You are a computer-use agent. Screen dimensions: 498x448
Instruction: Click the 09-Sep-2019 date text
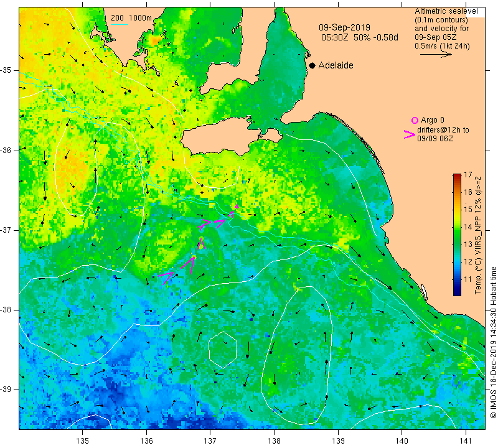(x=345, y=27)
